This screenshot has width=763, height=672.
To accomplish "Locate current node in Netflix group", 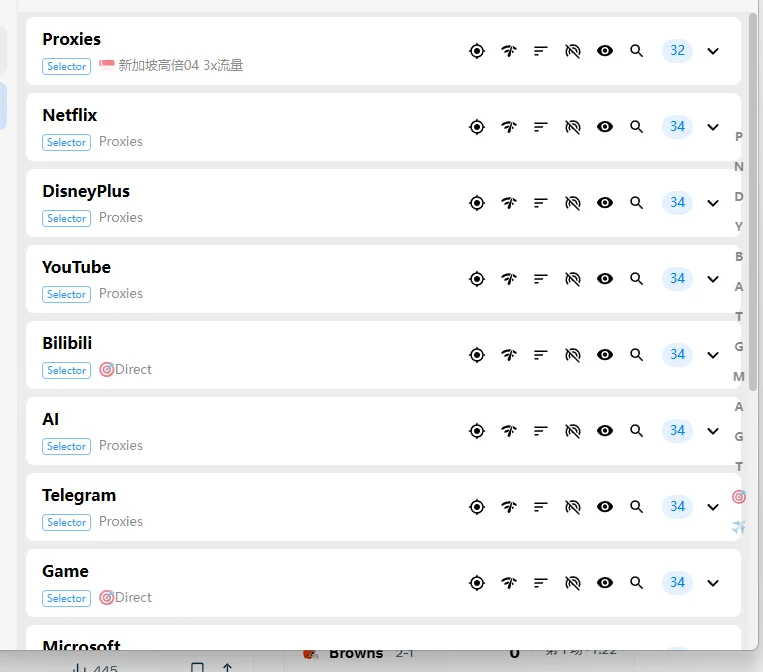I will pyautogui.click(x=477, y=127).
